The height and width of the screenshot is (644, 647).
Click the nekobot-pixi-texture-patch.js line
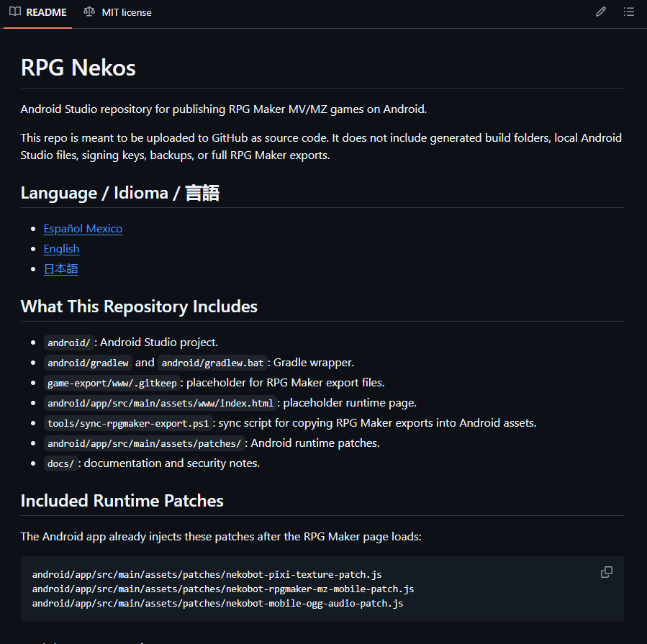pos(207,575)
